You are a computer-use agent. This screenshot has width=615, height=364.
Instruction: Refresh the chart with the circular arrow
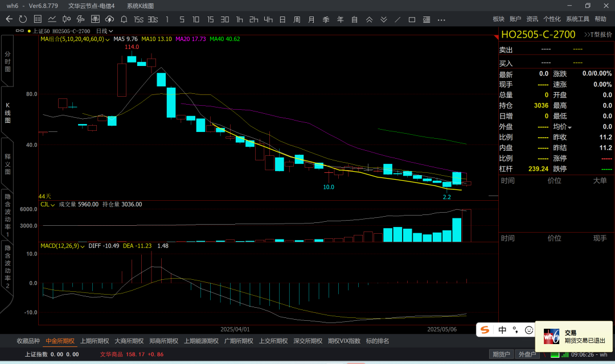click(x=23, y=19)
